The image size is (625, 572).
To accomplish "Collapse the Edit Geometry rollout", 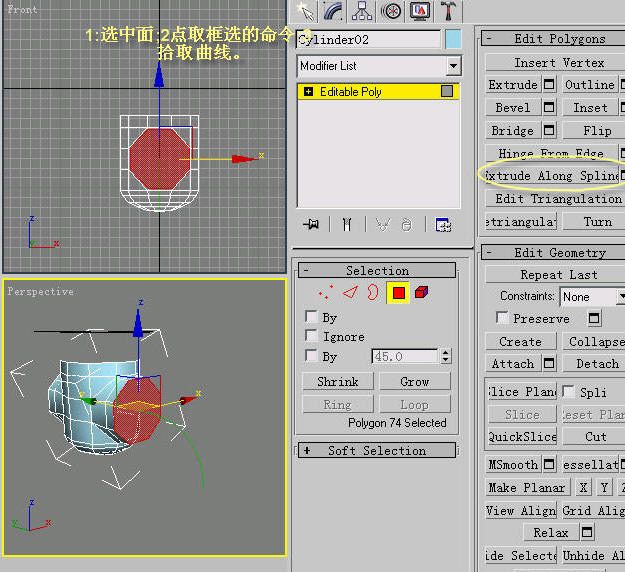I will tap(553, 253).
